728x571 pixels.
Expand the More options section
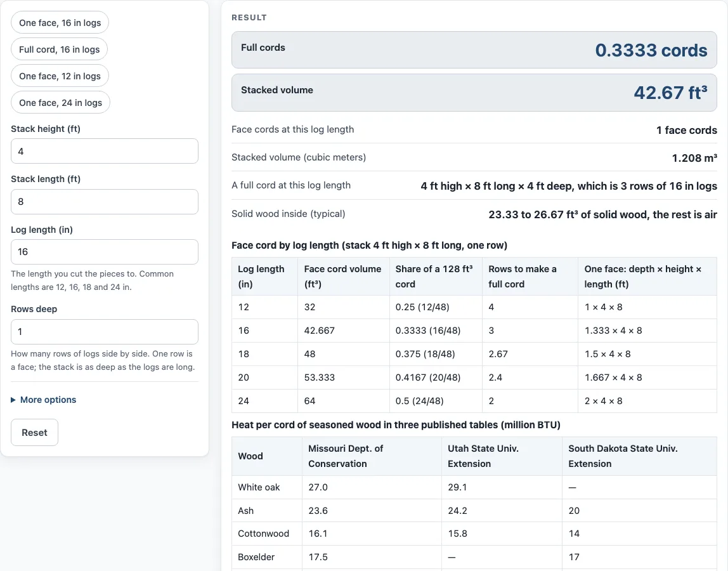(x=48, y=400)
